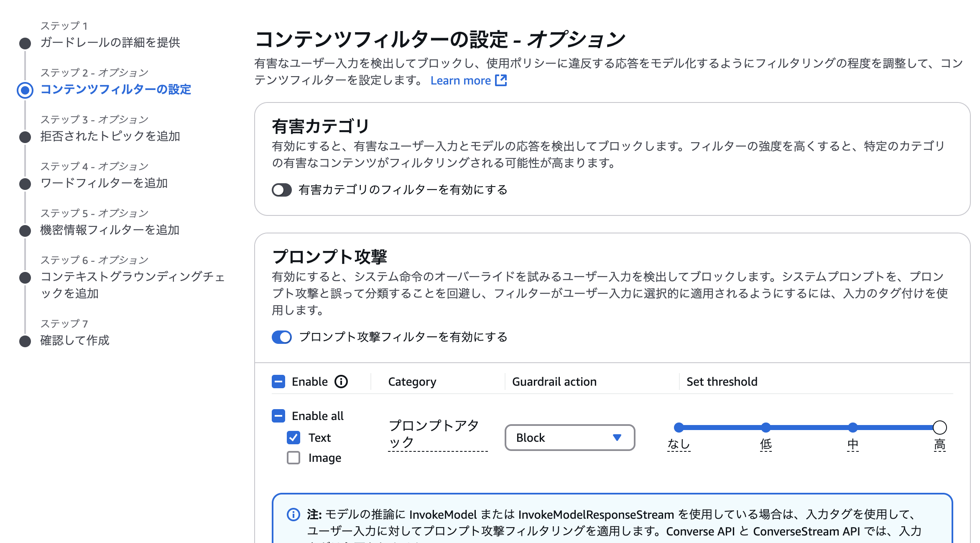Viewport: 980px width, 543px height.
Task: Uncheck the Text checkbox
Action: click(293, 437)
